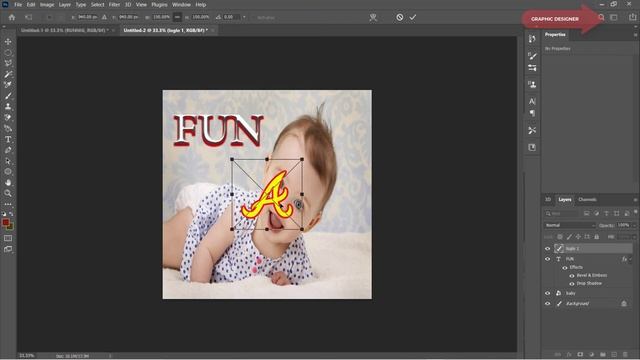Open the File menu
Image resolution: width=640 pixels, height=360 pixels.
(x=18, y=4)
